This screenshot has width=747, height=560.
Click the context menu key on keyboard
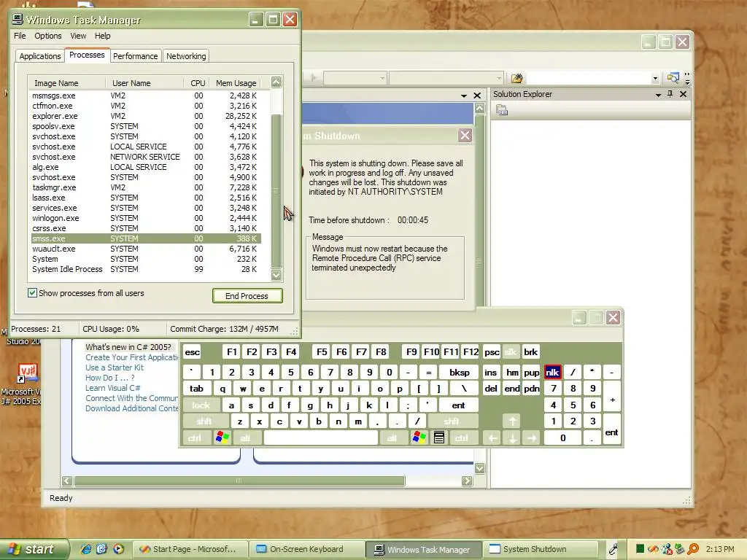[438, 437]
